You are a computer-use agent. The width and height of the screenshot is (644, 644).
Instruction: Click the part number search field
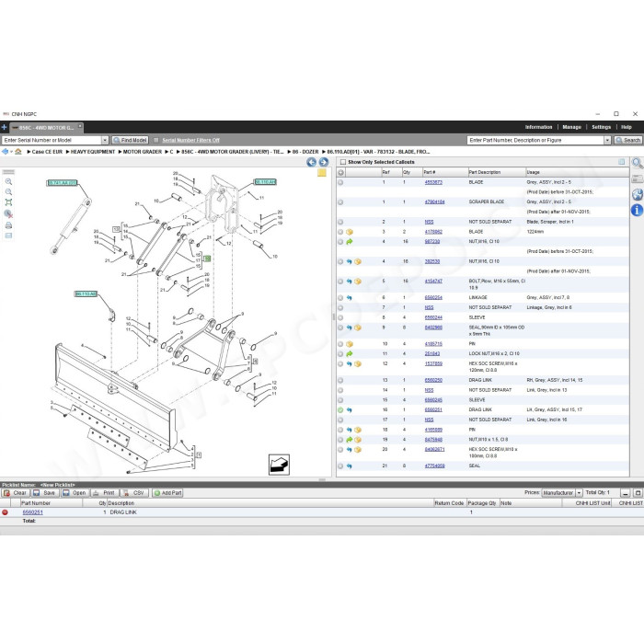coord(535,140)
